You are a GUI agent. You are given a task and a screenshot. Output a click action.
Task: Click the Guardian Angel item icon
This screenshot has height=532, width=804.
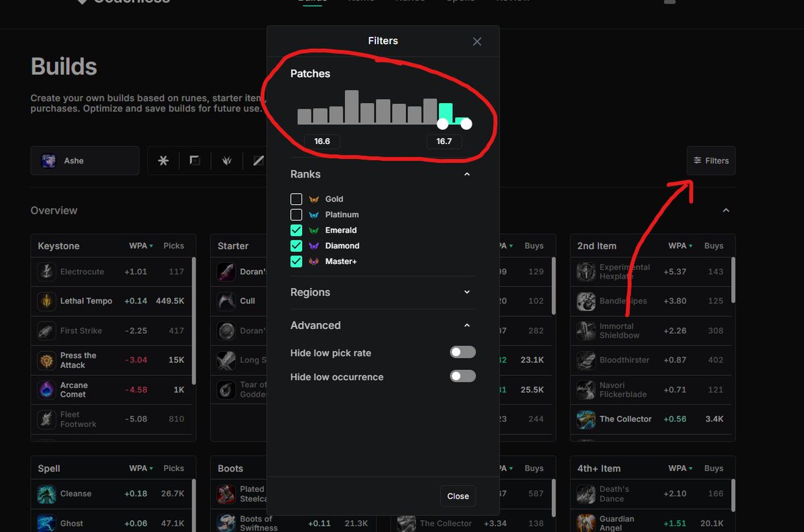pos(586,523)
